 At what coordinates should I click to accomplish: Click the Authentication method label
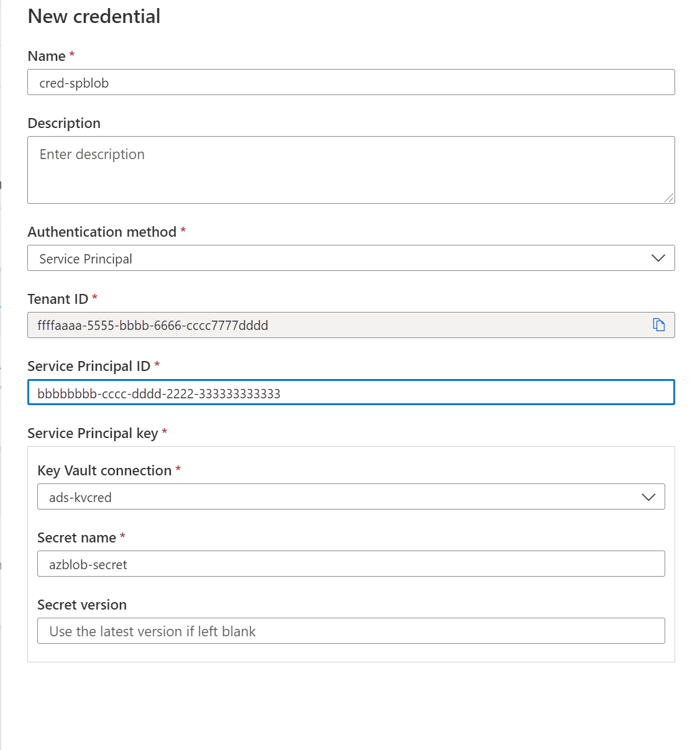click(101, 231)
